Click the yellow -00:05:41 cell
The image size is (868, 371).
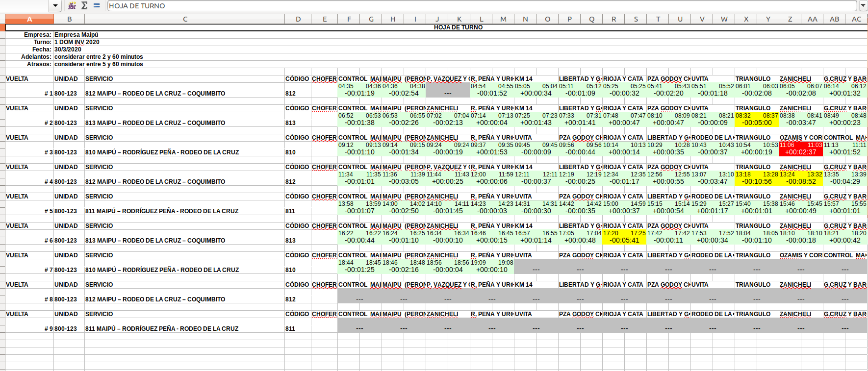(x=624, y=240)
